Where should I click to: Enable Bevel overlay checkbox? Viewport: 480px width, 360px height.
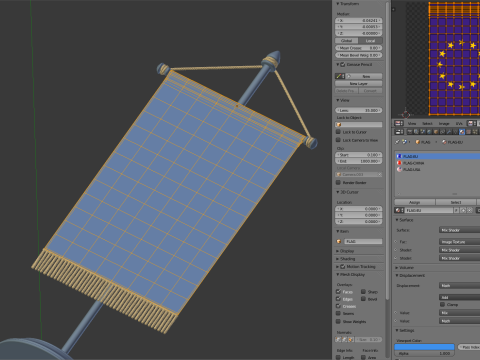pos(363,299)
